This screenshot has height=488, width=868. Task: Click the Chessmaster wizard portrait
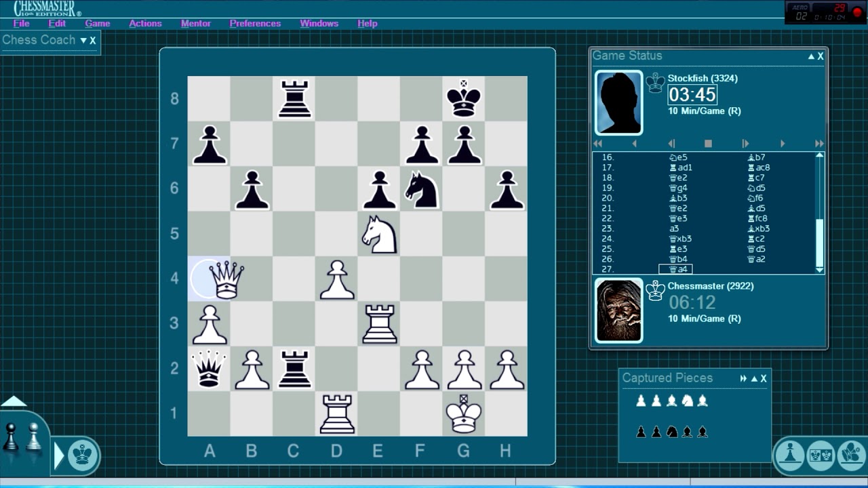pos(618,310)
